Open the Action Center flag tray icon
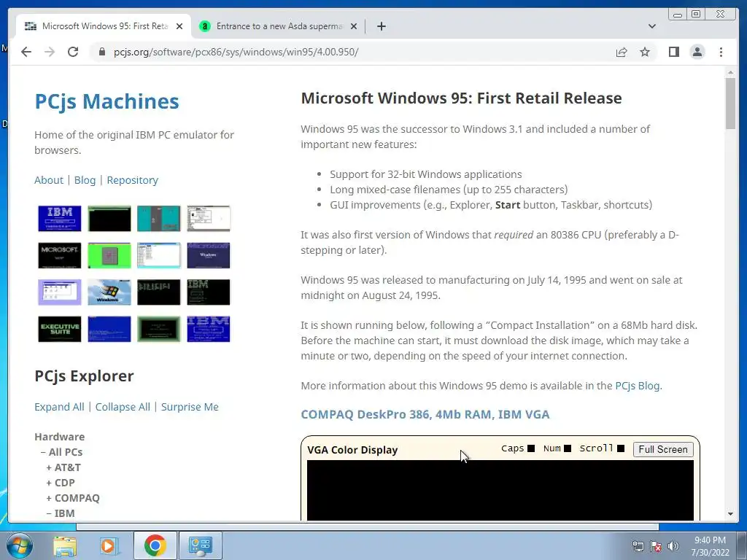 [x=656, y=546]
